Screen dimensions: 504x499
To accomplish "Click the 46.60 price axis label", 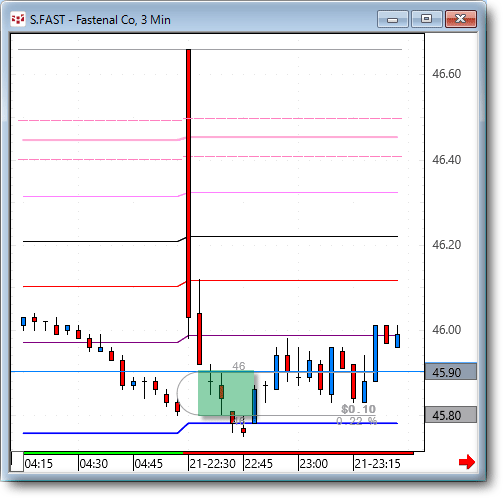I will (x=447, y=74).
